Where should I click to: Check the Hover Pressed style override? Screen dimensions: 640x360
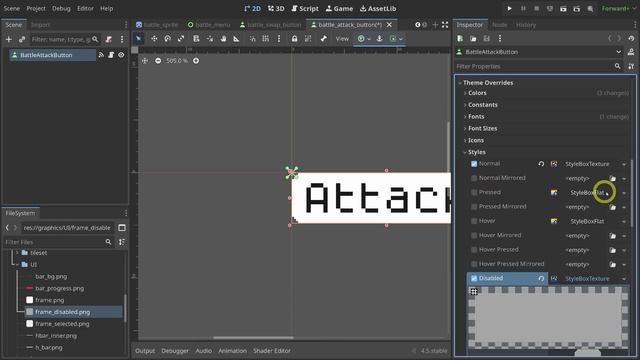(474, 250)
